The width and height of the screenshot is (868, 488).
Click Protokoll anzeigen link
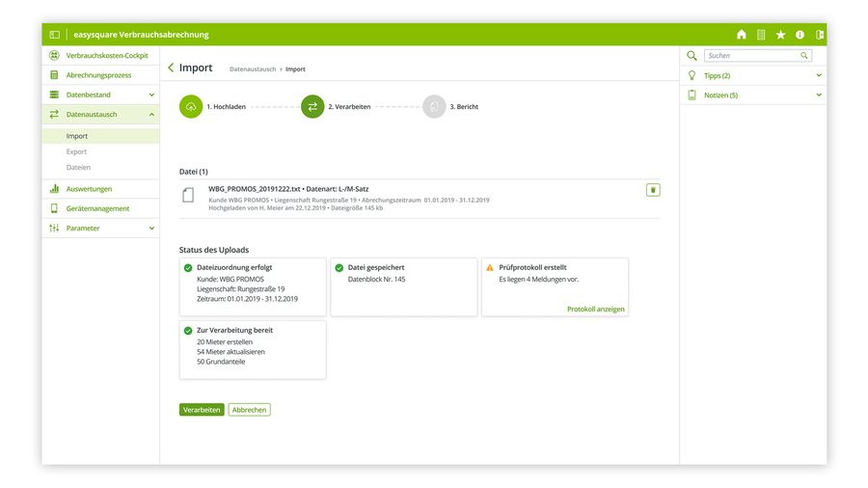595,310
